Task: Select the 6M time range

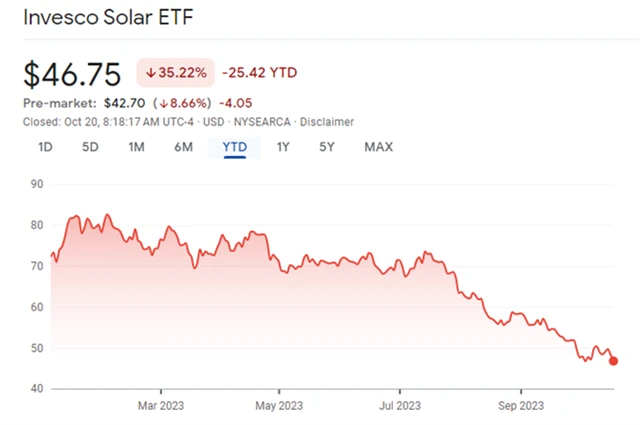Action: point(183,147)
